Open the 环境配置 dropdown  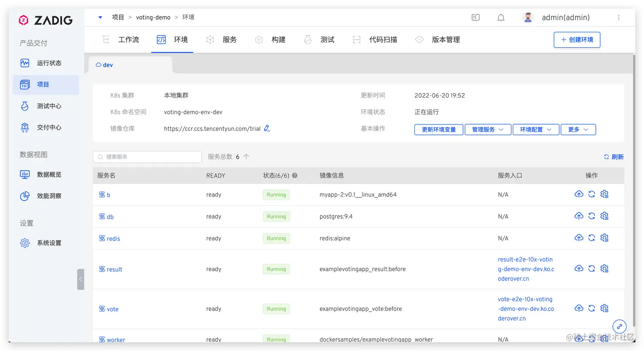click(536, 129)
